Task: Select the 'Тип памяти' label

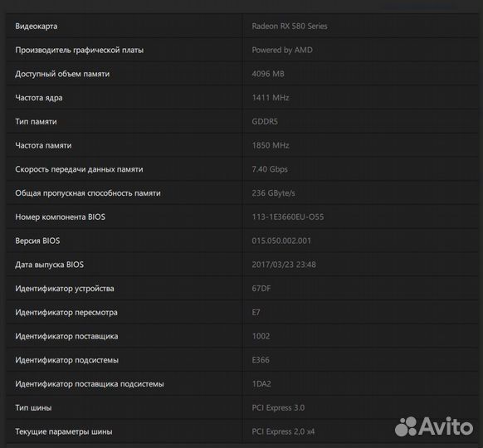Action: [36, 122]
